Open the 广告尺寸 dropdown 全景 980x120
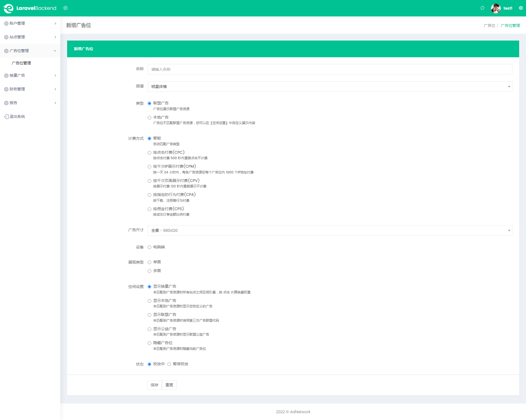 [x=330, y=230]
